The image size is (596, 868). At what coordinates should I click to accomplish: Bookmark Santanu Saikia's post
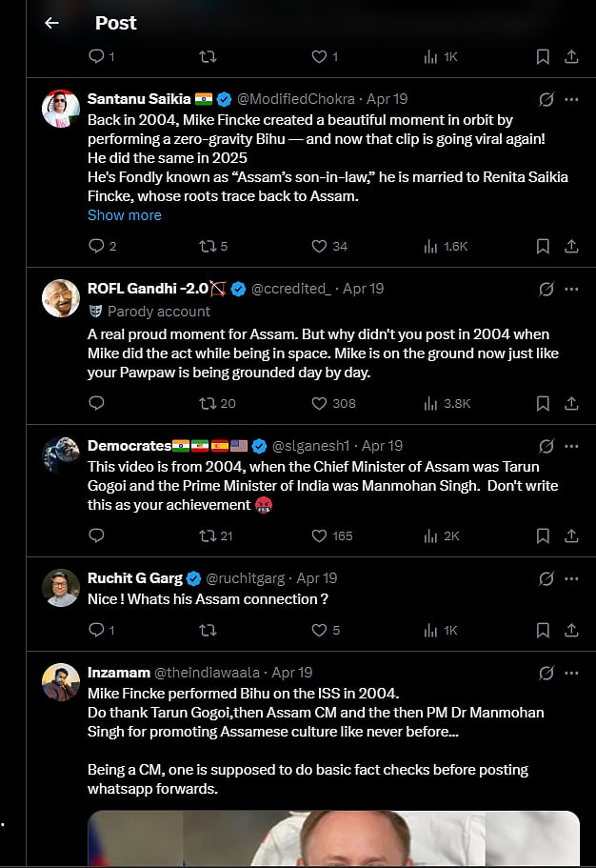pyautogui.click(x=543, y=246)
